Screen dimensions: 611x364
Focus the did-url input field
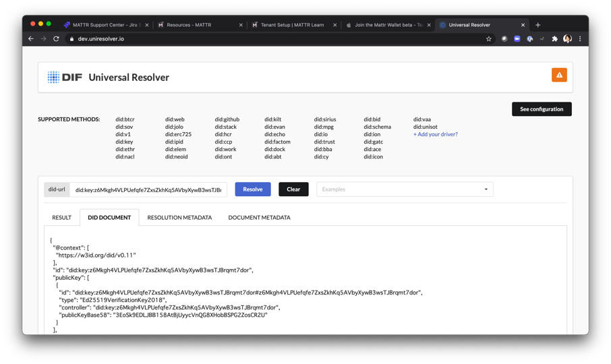tap(148, 189)
